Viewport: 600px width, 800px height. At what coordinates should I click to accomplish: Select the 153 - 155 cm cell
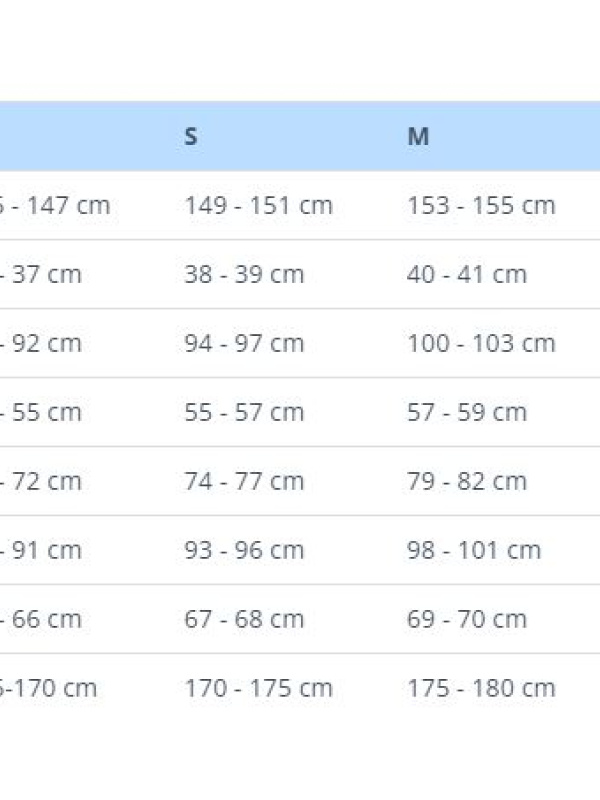click(x=481, y=206)
